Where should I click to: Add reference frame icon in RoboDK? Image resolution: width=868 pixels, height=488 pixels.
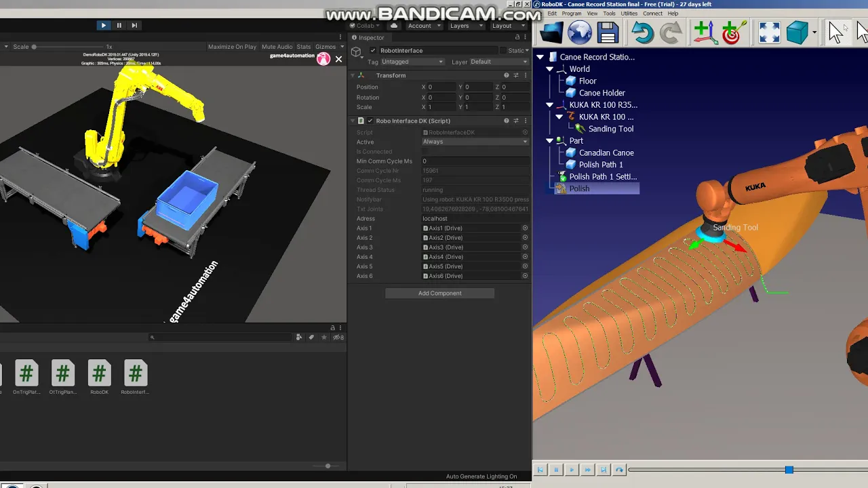(705, 33)
